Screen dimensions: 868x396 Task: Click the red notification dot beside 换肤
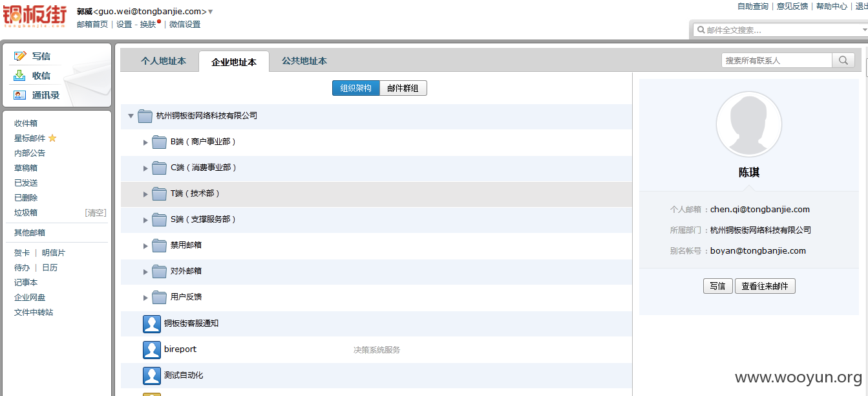point(159,21)
